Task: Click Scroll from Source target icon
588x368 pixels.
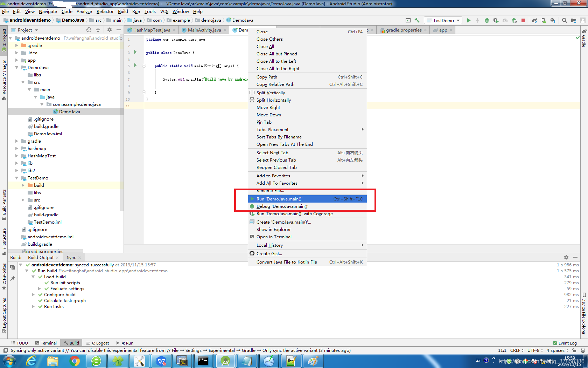Action: point(89,30)
